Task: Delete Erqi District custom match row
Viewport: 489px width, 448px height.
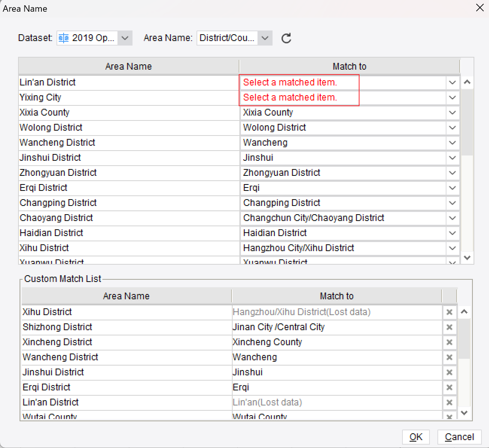Action: click(449, 387)
